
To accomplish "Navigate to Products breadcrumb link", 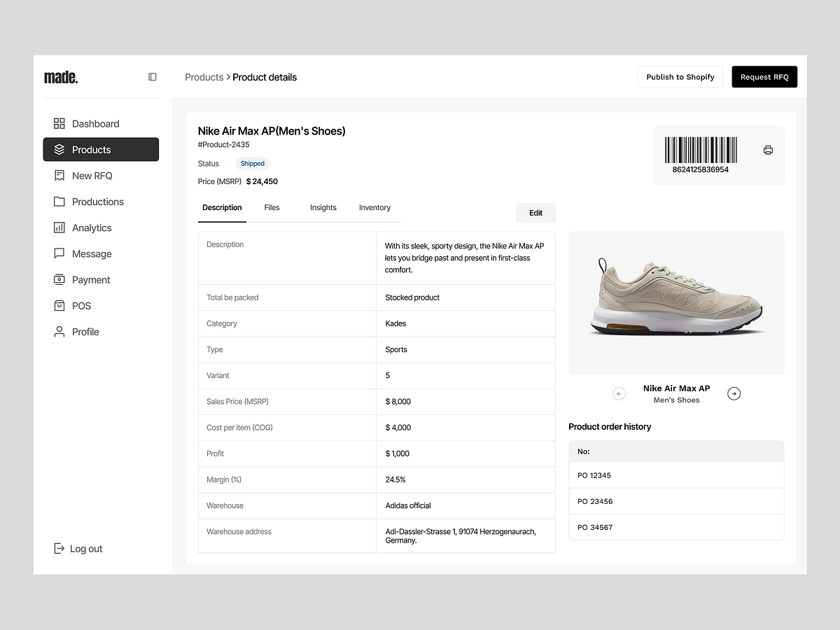I will (x=204, y=77).
